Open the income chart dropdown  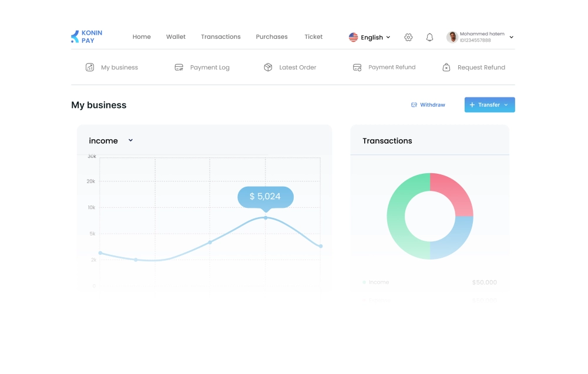(130, 140)
